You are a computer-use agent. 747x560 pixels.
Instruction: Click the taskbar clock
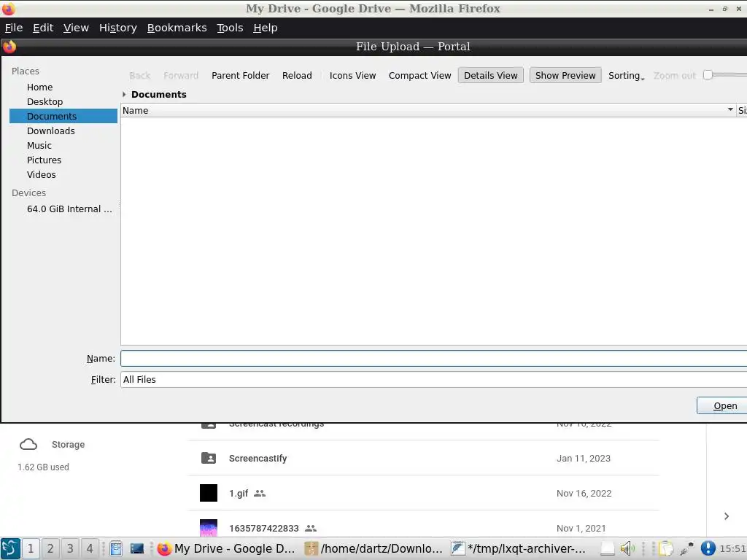pyautogui.click(x=732, y=548)
